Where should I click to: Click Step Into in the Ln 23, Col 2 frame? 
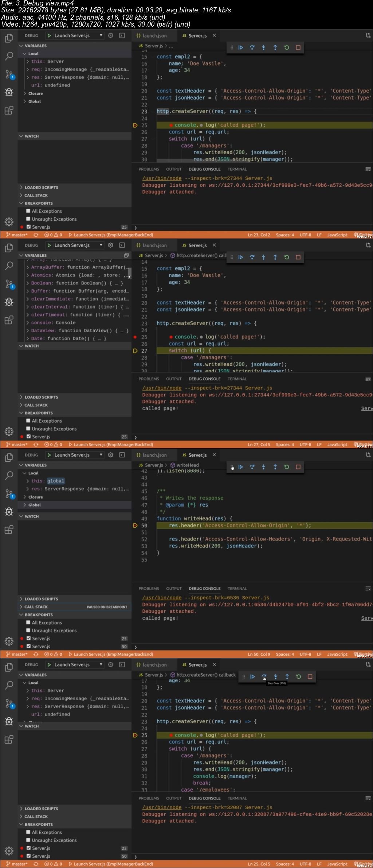tap(263, 47)
